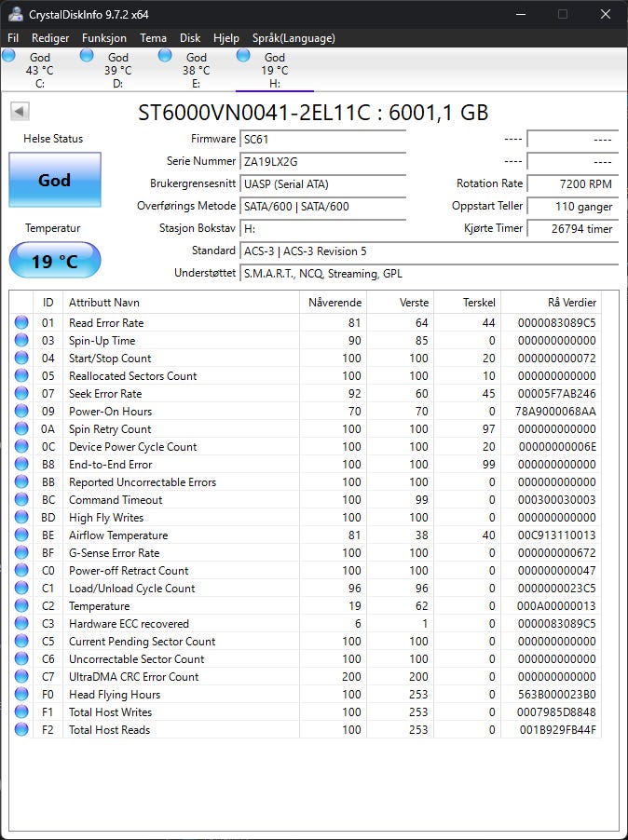Open the Språk(Language) menu
Image resolution: width=628 pixels, height=840 pixels.
coord(294,38)
